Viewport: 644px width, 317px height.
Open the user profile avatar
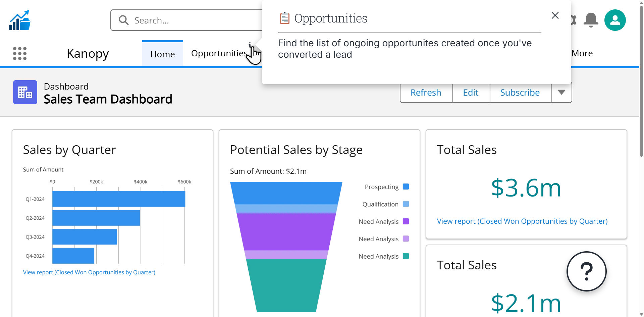click(615, 20)
